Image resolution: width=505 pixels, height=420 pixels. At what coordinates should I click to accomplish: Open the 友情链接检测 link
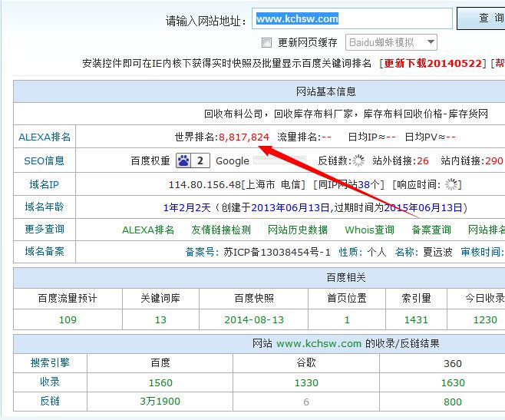221,230
